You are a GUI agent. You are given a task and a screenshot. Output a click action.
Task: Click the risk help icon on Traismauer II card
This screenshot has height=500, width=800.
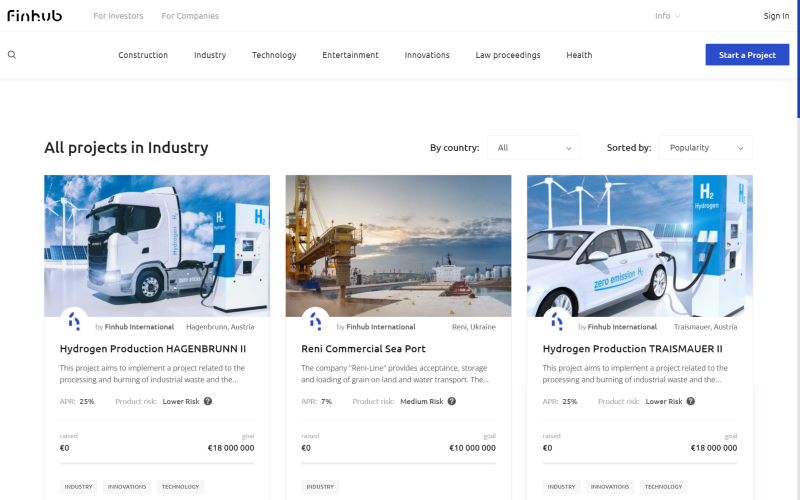(x=690, y=401)
